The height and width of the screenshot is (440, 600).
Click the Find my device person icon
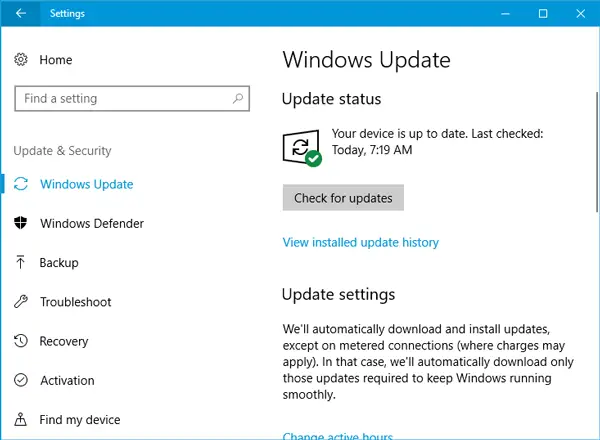click(x=21, y=419)
